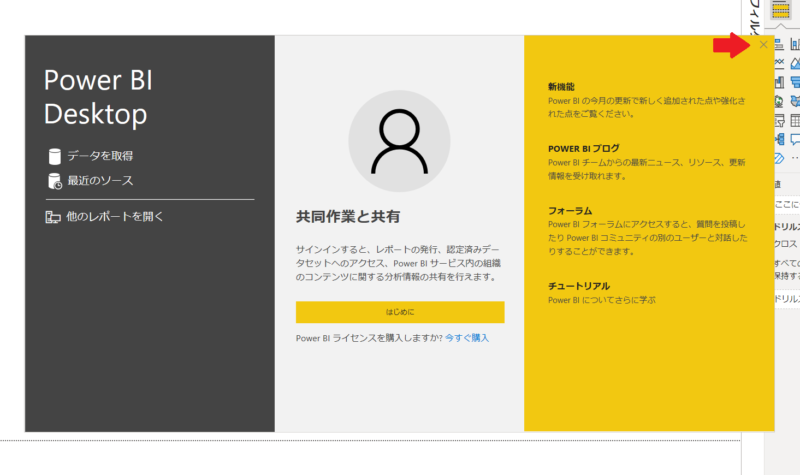Open the チュートリアル link
Screen dimensions: 800x475
(x=579, y=286)
